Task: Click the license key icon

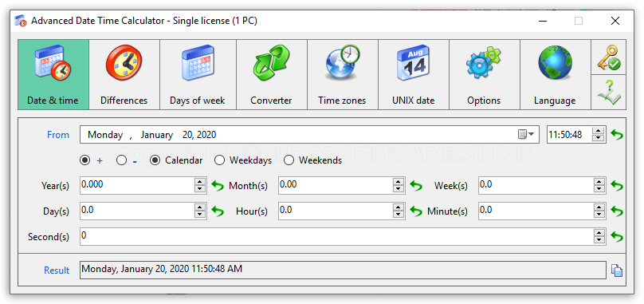Action: 609,57
